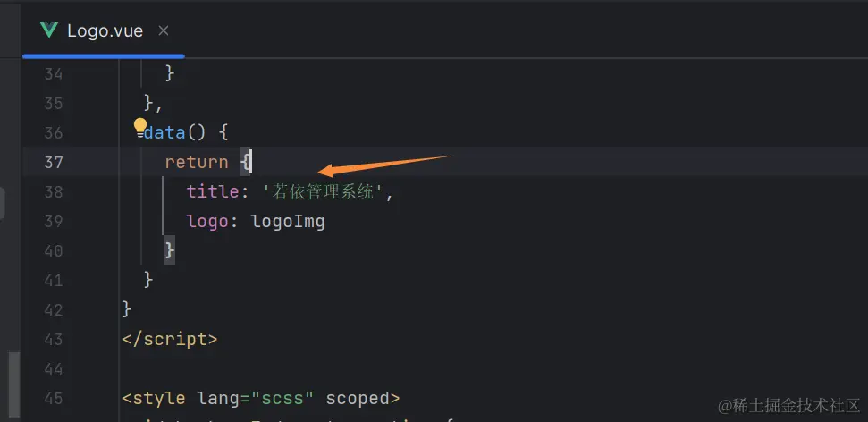Click line number 45 in the gutter
Viewport: 868px width, 422px height.
53,398
